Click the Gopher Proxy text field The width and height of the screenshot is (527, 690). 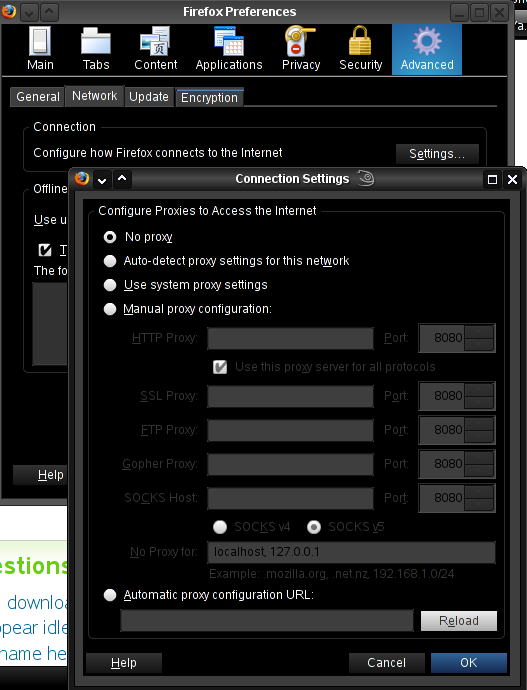(290, 464)
